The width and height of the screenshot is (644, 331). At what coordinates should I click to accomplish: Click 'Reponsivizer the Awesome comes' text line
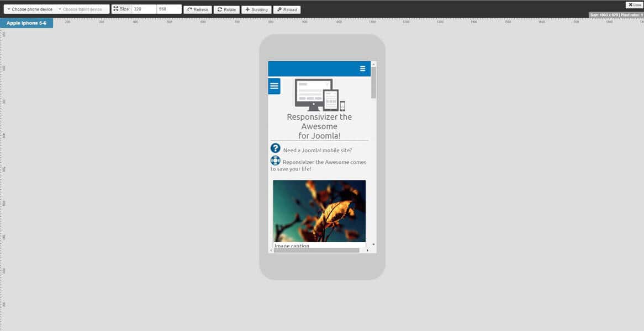tap(324, 162)
